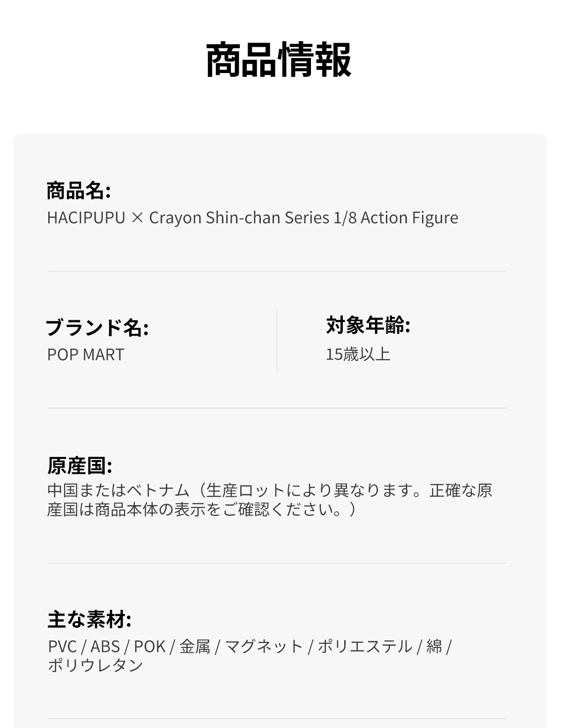This screenshot has width=562, height=728.
Task: Click the ポリエステル material word
Action: (365, 647)
